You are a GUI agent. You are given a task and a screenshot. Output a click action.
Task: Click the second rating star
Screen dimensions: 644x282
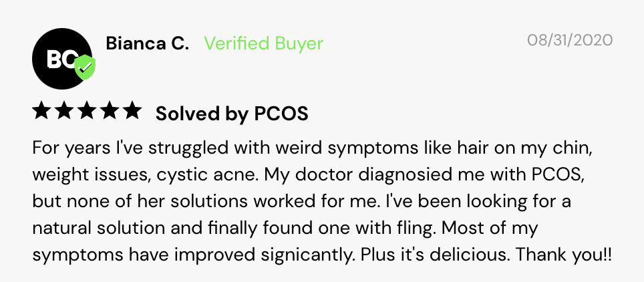click(64, 112)
